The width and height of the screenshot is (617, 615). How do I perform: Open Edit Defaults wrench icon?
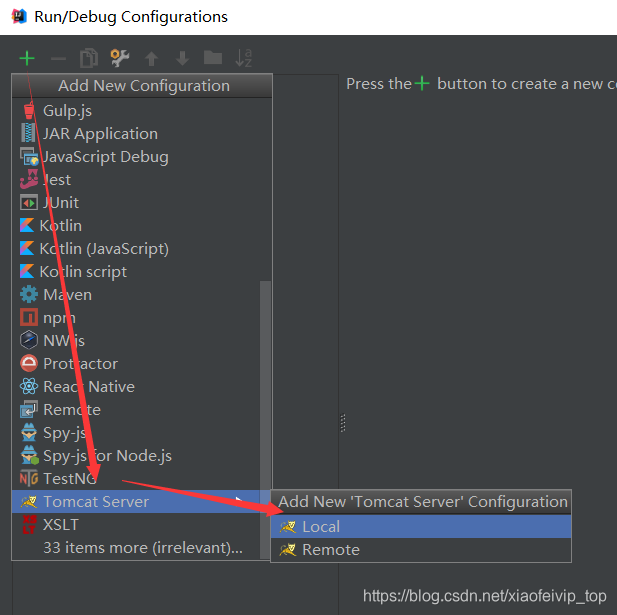[x=120, y=58]
